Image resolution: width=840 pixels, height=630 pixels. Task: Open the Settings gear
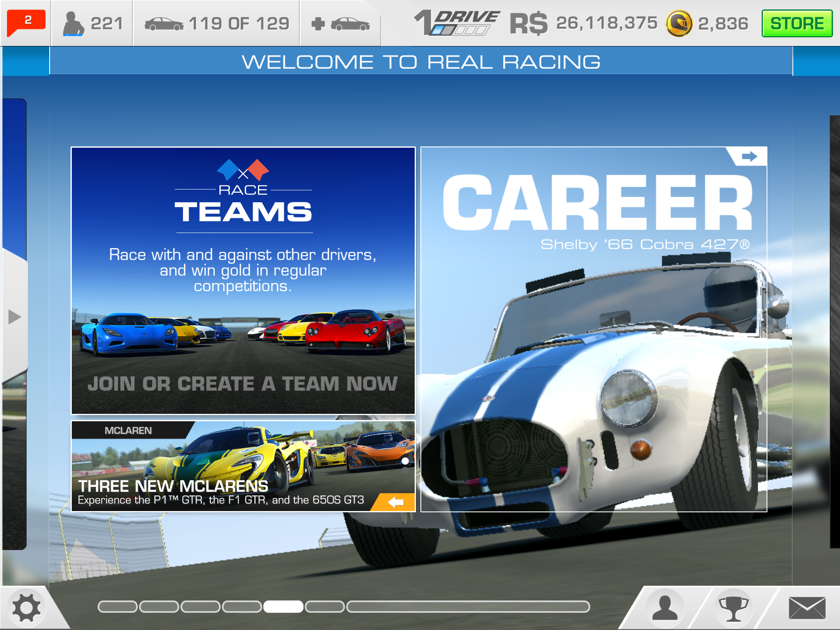pyautogui.click(x=27, y=607)
